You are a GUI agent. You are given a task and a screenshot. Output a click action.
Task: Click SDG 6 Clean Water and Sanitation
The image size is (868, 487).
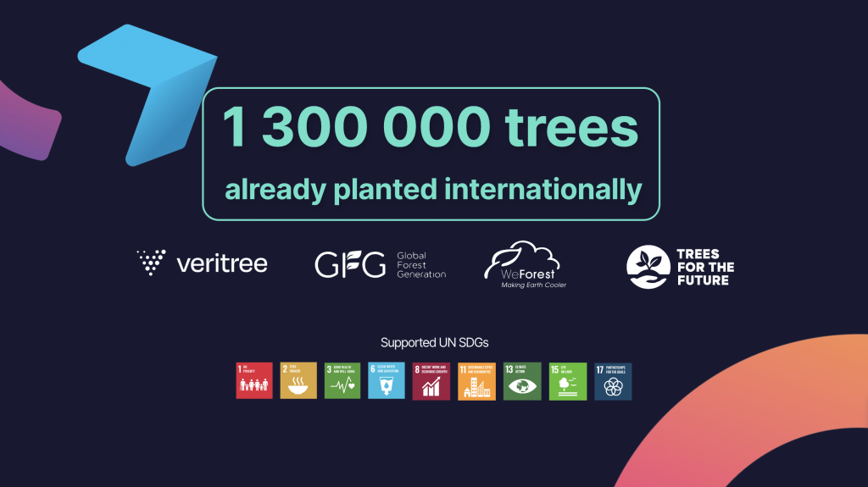click(x=387, y=381)
